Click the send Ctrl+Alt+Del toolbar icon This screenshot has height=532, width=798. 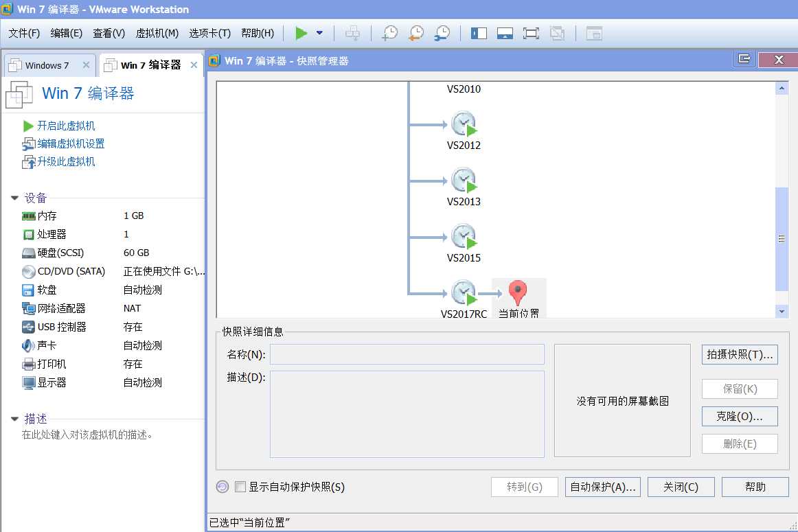tap(352, 34)
